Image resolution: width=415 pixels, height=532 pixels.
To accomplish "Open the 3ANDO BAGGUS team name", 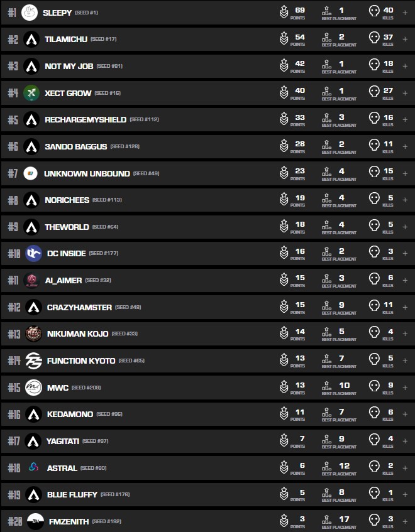I will point(75,146).
